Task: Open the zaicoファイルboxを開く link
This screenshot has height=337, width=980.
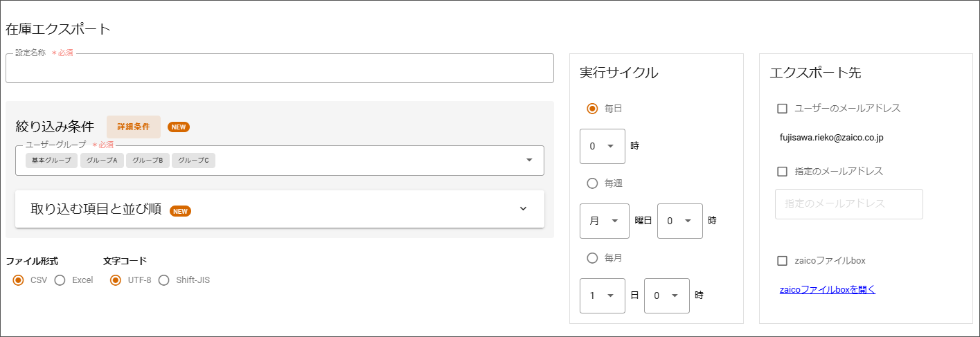Action: click(x=827, y=290)
